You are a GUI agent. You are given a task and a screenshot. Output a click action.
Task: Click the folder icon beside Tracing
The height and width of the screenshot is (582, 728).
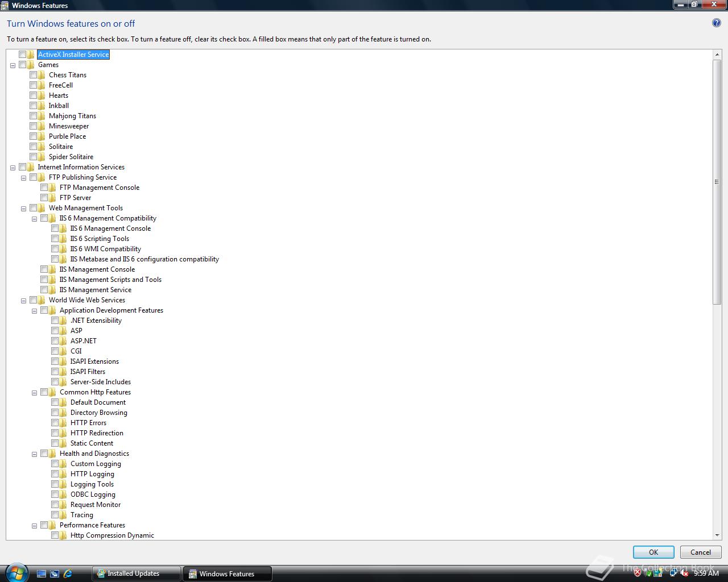point(63,515)
